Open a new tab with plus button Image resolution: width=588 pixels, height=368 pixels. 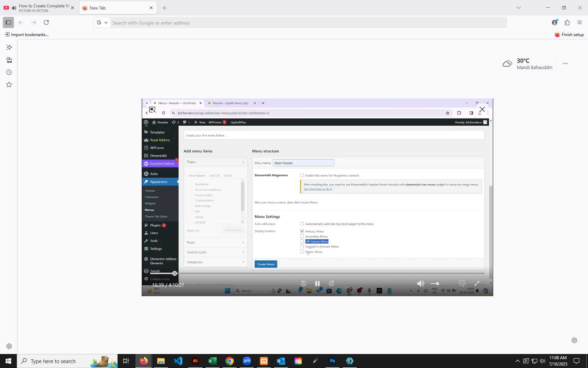click(164, 8)
